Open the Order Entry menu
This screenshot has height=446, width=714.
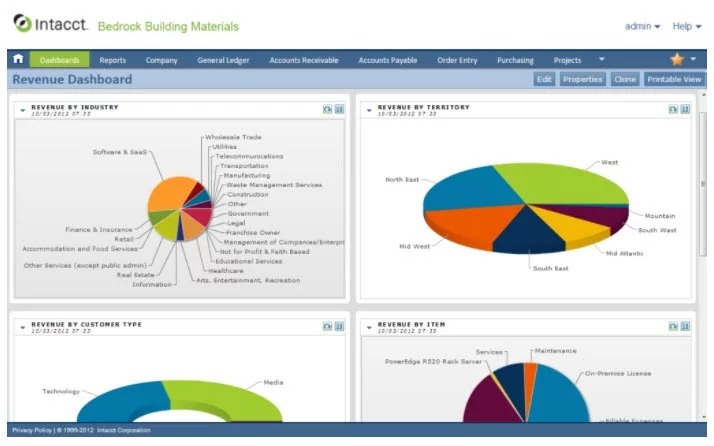(x=457, y=60)
